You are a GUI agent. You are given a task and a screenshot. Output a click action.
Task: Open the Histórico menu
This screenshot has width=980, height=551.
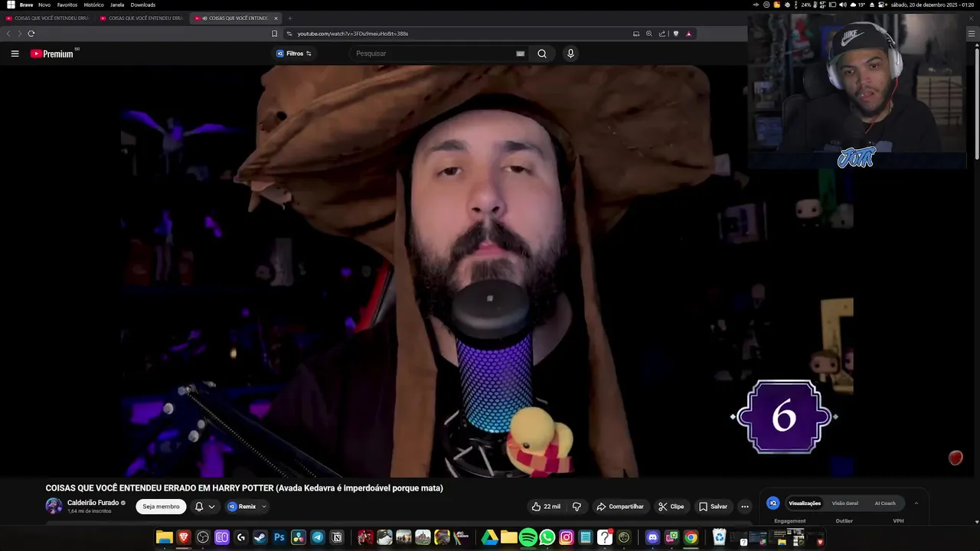(x=93, y=5)
